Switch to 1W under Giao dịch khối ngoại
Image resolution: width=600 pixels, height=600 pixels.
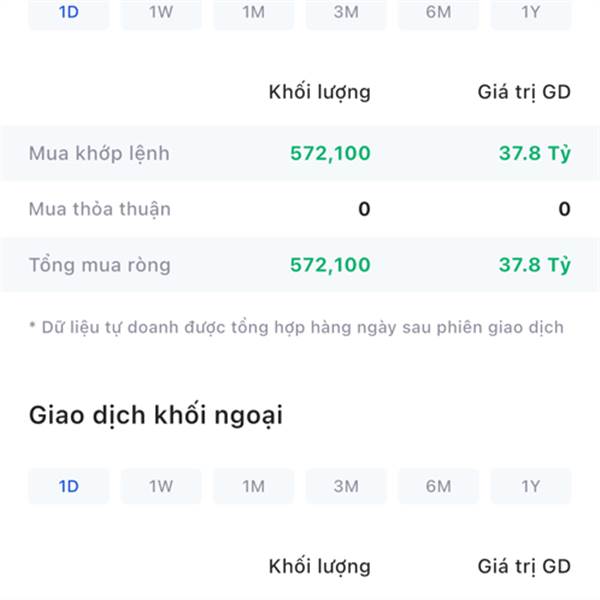(161, 486)
